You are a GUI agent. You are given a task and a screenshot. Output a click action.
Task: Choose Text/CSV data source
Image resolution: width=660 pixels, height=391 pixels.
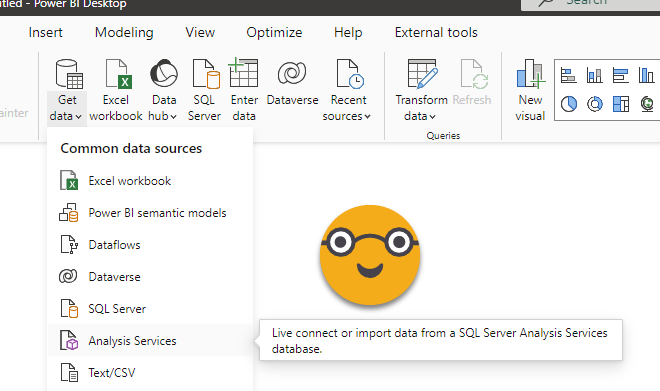click(150, 373)
